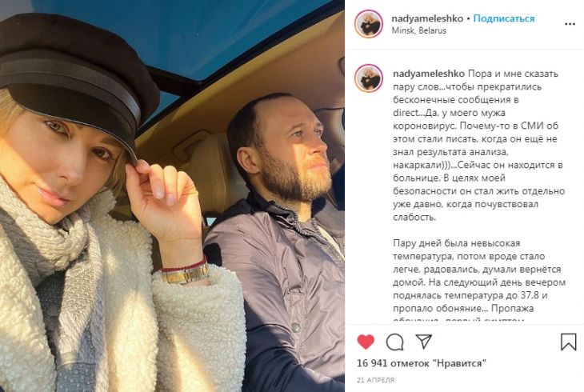Share the post using the paper plane icon
The height and width of the screenshot is (392, 584).
coord(423,342)
